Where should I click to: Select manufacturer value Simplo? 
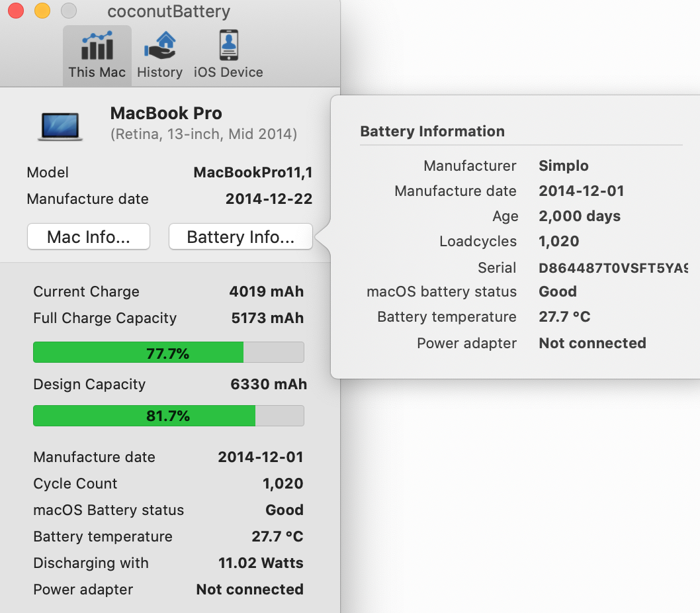click(x=564, y=165)
